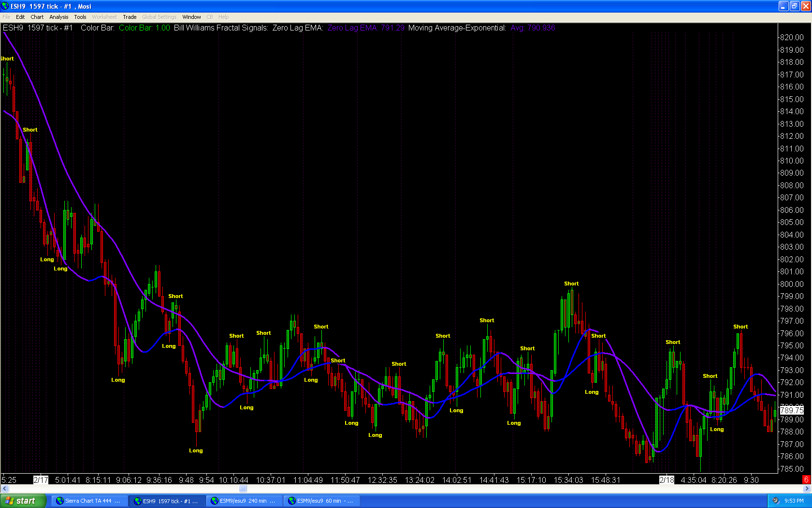Screen dimensions: 812x508
Task: Click the 'Bill Williams Fractal Signals:' label
Action: (x=221, y=28)
